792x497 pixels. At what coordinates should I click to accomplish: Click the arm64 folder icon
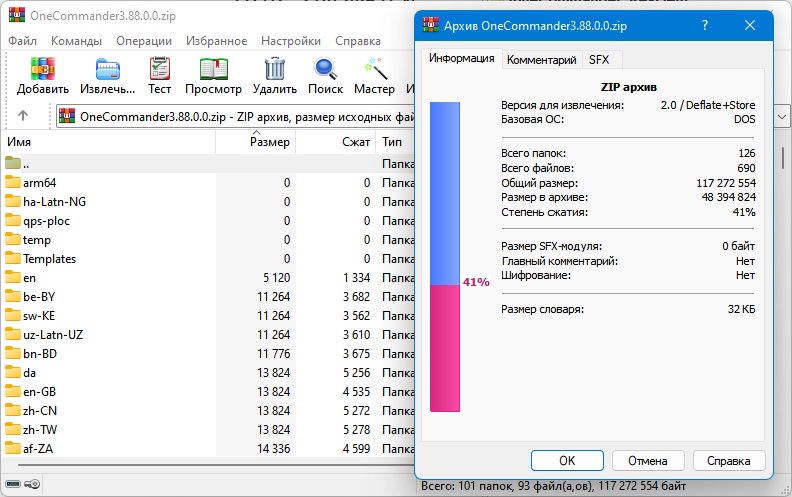click(13, 182)
